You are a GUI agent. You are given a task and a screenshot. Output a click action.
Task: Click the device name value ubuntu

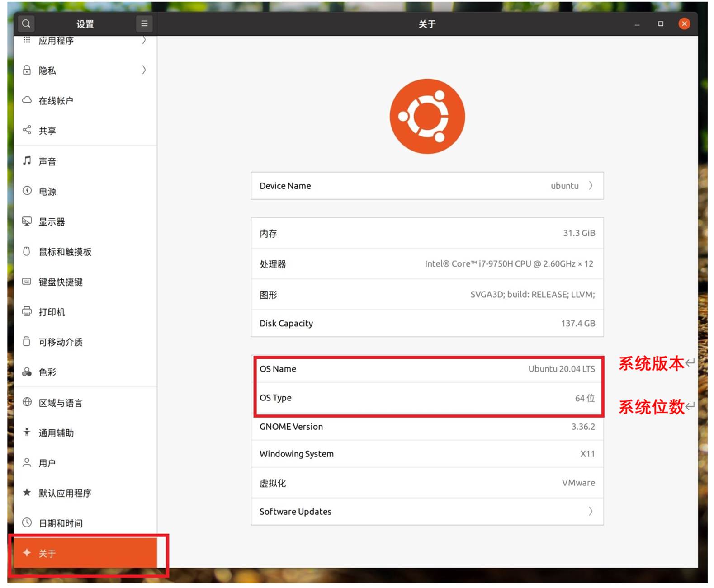pyautogui.click(x=564, y=186)
